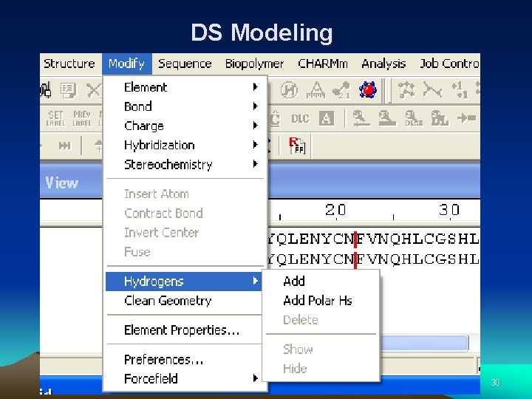Click the triangle with ruler toolbar icon
The width and height of the screenshot is (532, 399).
point(316,90)
